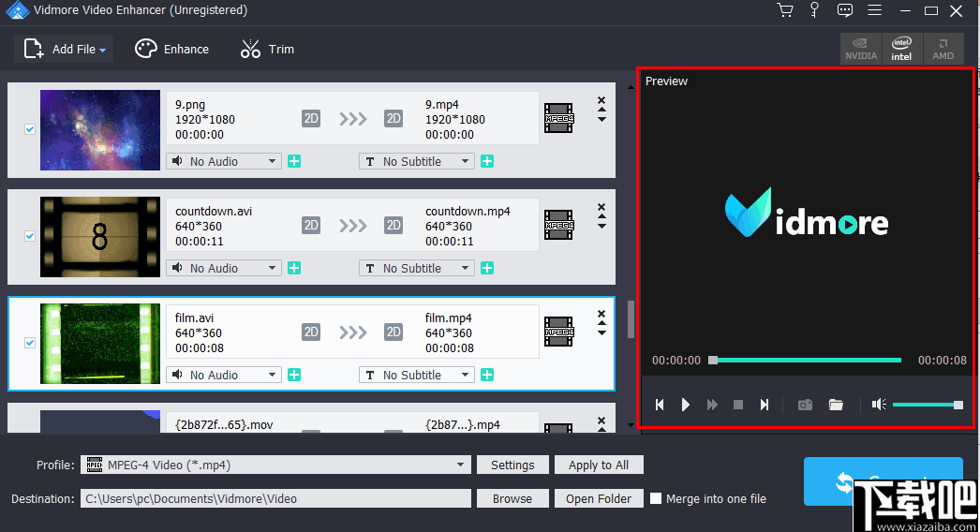The height and width of the screenshot is (532, 980).
Task: Select the 9.png galaxy thumbnail
Action: [100, 130]
